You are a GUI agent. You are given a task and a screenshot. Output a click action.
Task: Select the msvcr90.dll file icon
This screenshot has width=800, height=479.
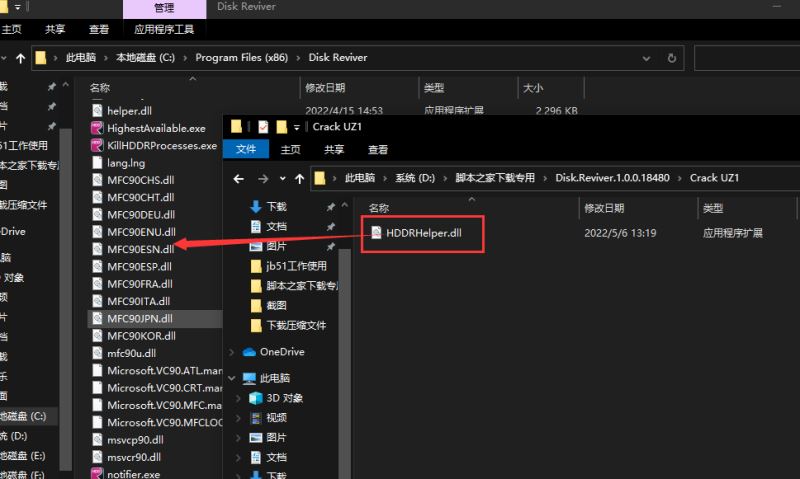click(97, 457)
